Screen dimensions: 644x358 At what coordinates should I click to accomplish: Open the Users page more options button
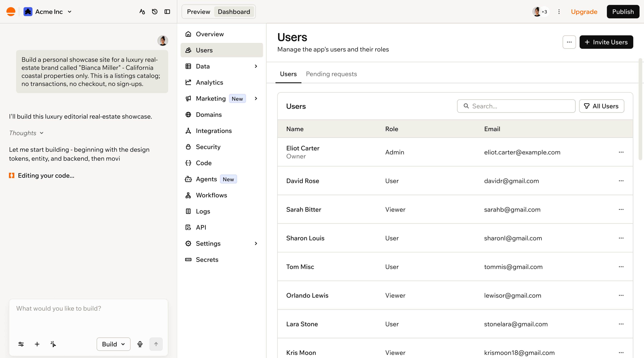point(569,42)
